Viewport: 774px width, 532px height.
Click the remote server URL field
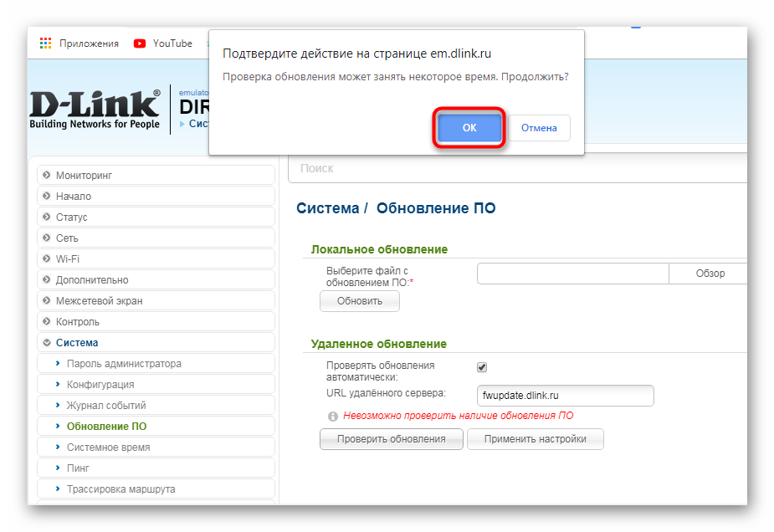click(x=565, y=396)
